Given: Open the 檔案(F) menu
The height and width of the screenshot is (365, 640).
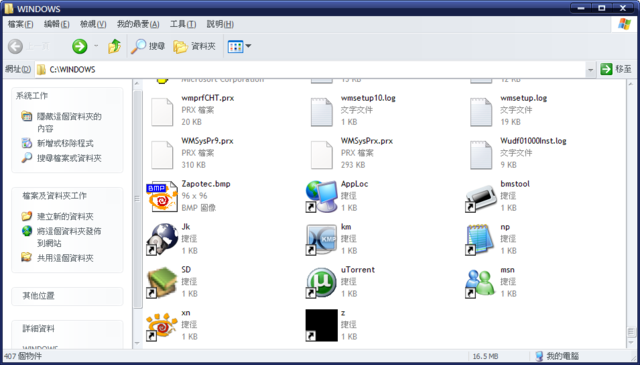Looking at the screenshot, I should coord(20,24).
